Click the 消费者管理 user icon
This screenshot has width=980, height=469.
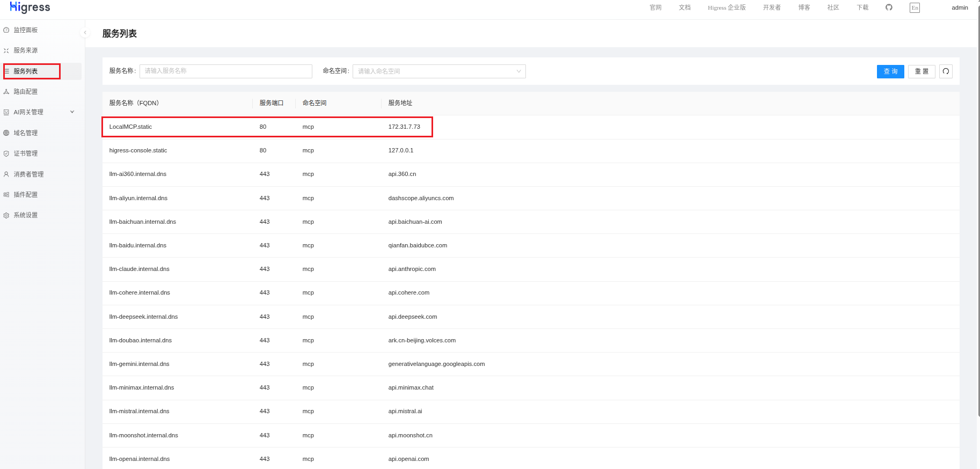pos(6,174)
